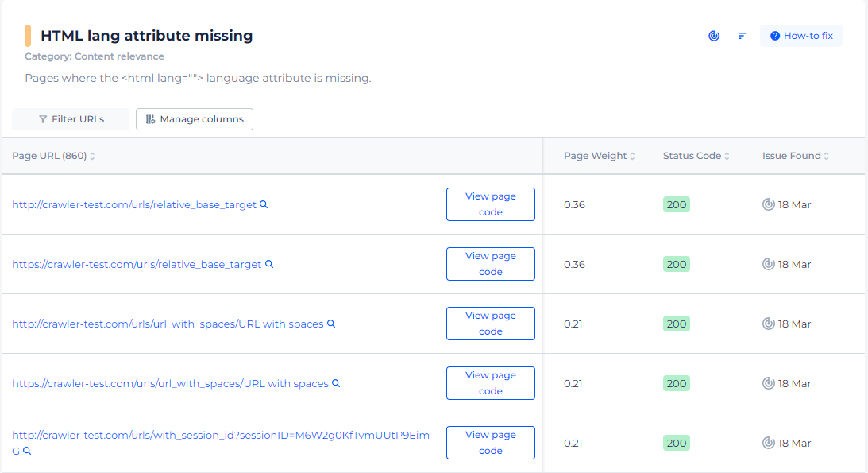Viewport: 868px width, 473px height.
Task: Click magnifier icon beside https URL with spaces
Action: point(336,383)
